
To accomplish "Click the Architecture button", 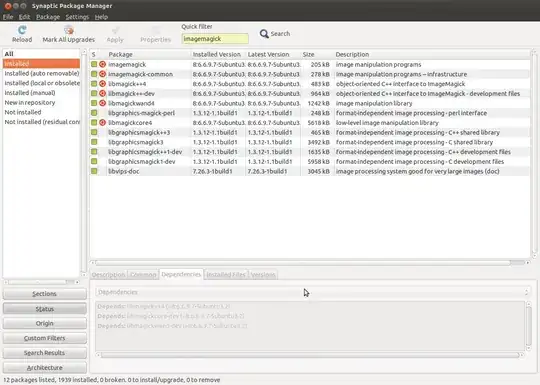I will [44, 368].
